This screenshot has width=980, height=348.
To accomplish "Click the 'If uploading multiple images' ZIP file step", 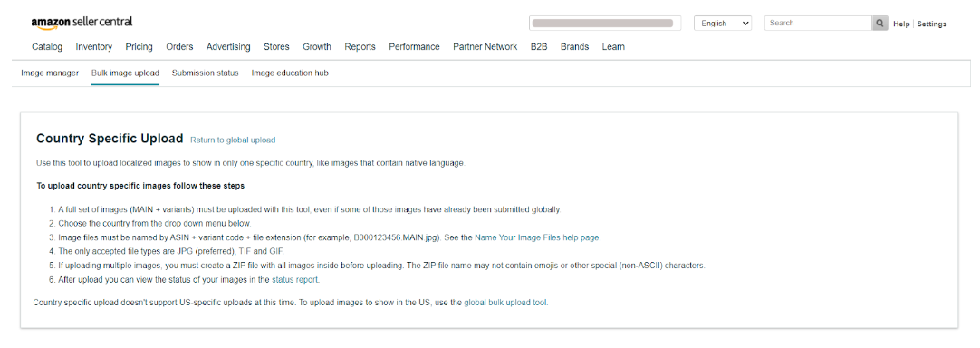I will tap(381, 266).
